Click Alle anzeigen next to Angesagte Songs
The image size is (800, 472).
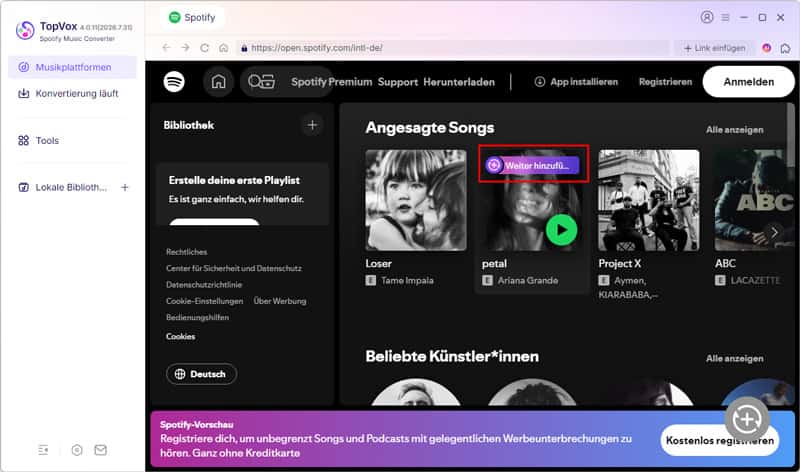(x=735, y=130)
